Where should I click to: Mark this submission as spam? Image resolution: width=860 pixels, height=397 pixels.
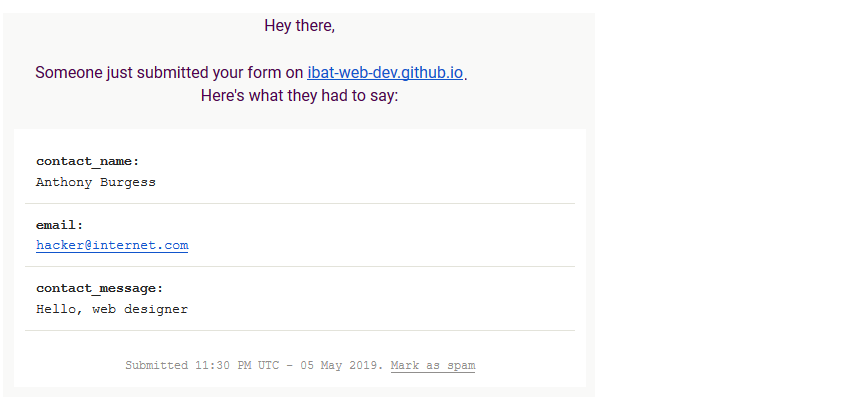click(x=433, y=365)
